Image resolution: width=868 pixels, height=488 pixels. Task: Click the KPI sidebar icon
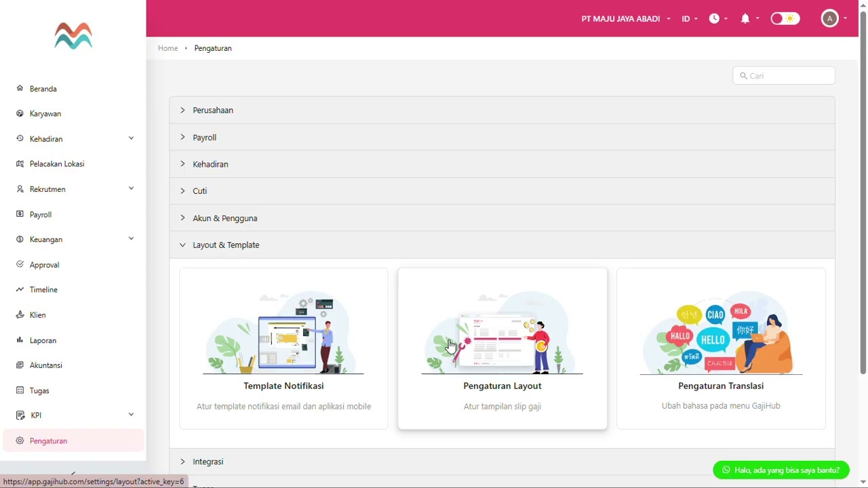(x=20, y=415)
